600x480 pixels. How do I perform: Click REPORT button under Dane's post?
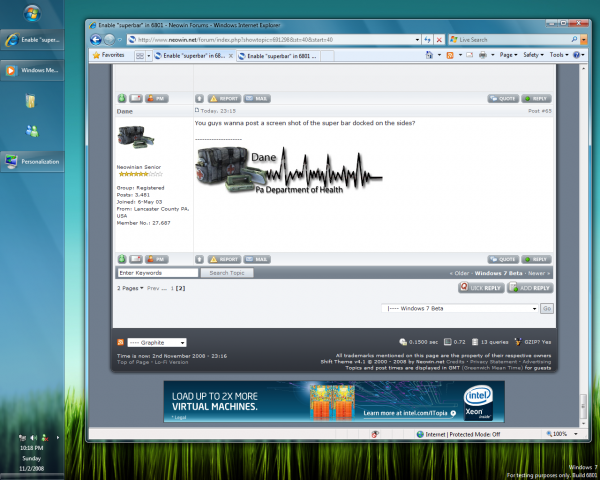coord(224,260)
